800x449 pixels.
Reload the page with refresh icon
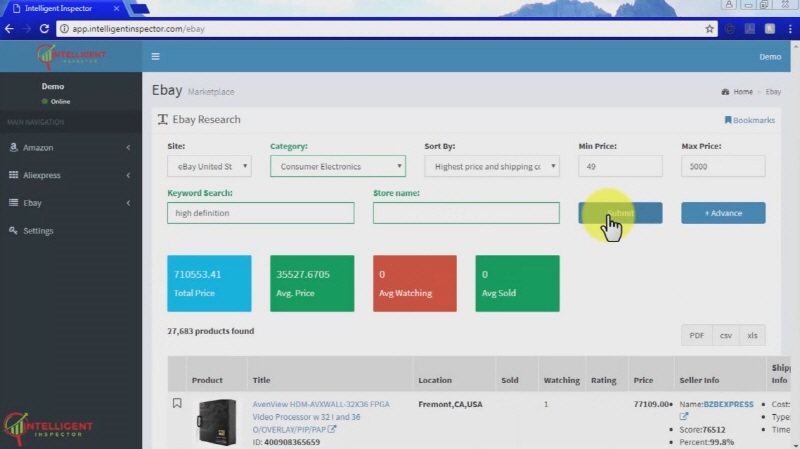pos(44,29)
